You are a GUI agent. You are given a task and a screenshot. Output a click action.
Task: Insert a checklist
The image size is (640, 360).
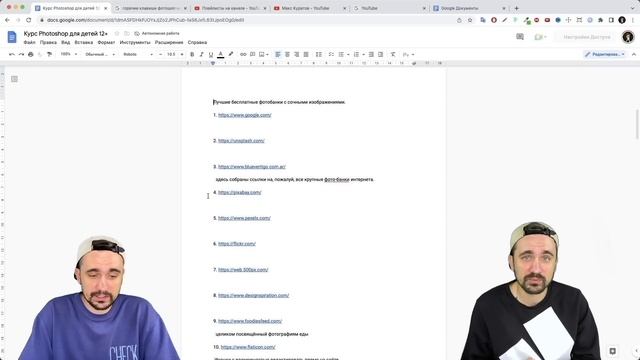(331, 54)
